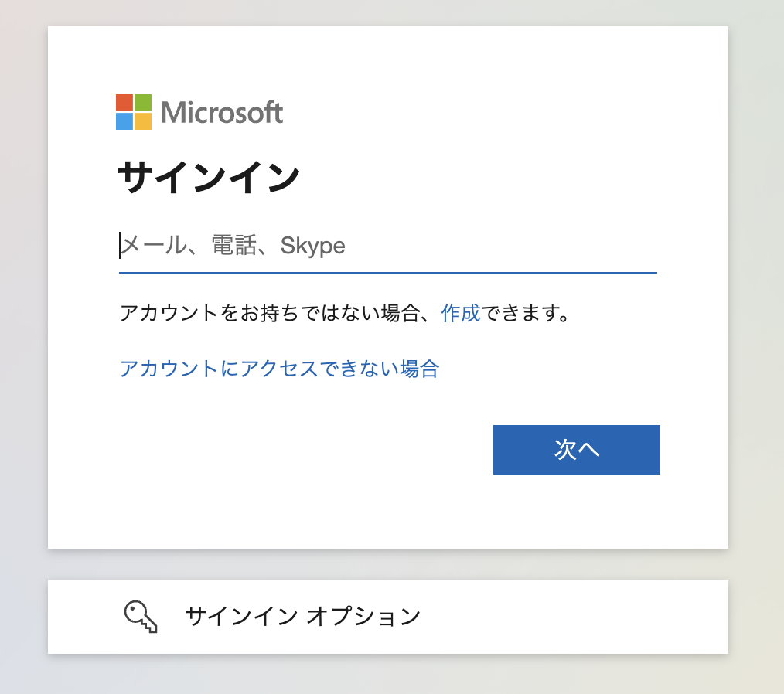The image size is (784, 694).
Task: Click the gray Microsoft wordmark text
Action: [222, 113]
